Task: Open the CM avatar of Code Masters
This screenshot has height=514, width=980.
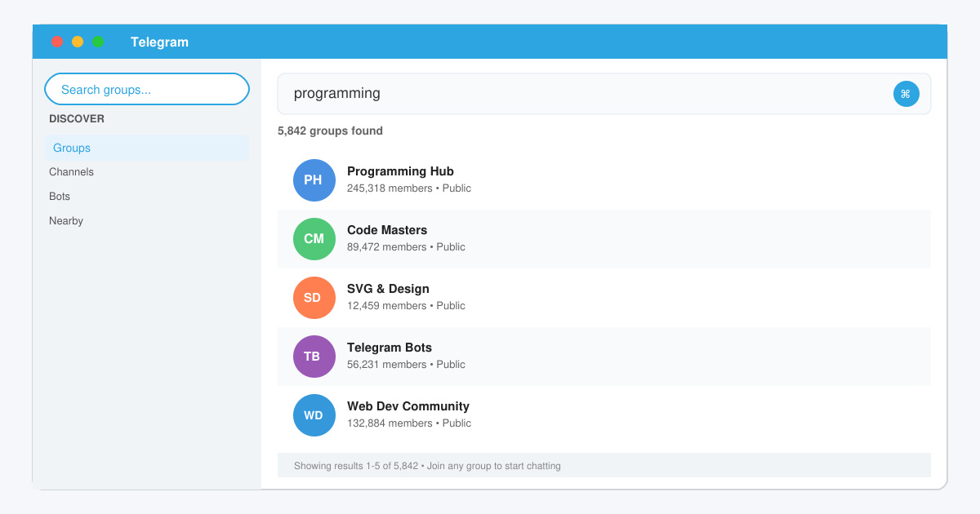Action: pos(314,239)
